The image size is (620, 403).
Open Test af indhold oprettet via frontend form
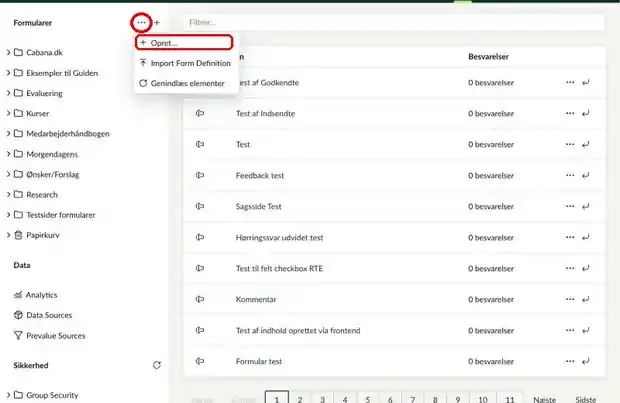click(298, 331)
